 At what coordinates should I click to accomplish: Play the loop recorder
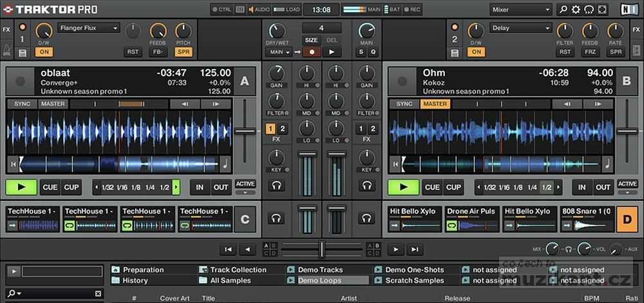(x=332, y=52)
